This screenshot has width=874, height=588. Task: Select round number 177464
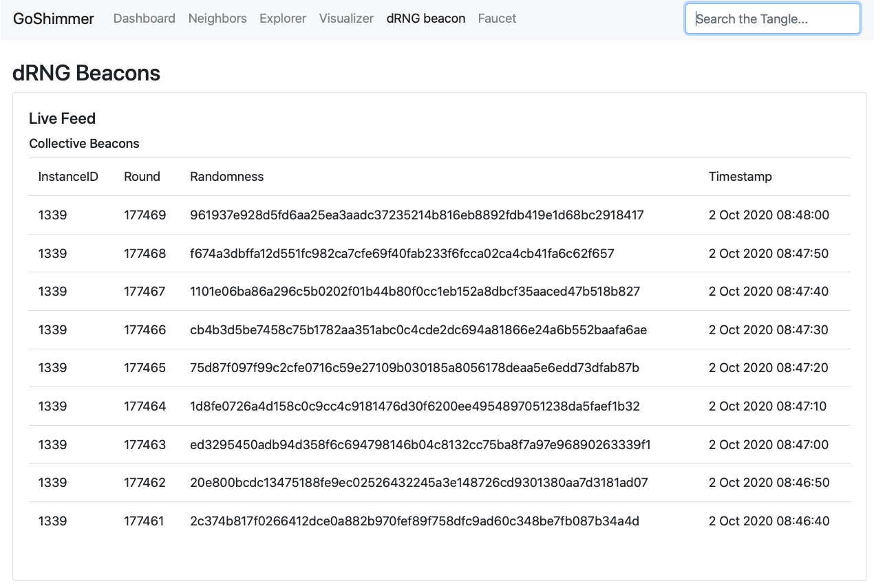145,406
